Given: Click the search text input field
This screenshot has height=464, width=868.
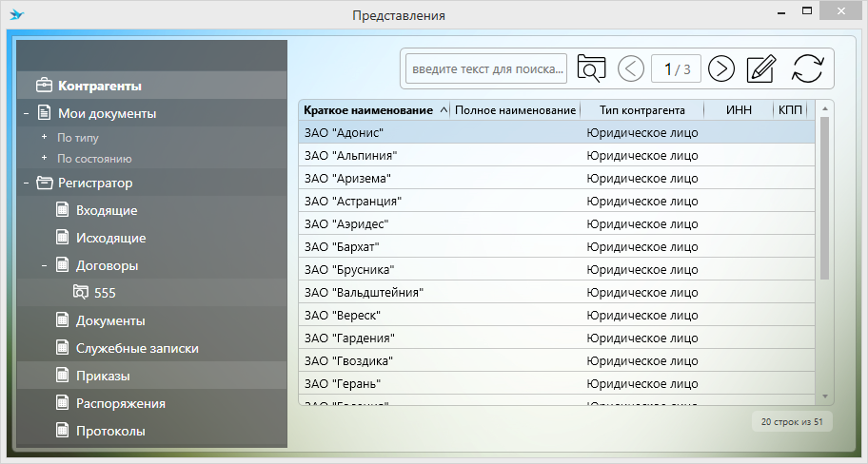Looking at the screenshot, I should 487,68.
